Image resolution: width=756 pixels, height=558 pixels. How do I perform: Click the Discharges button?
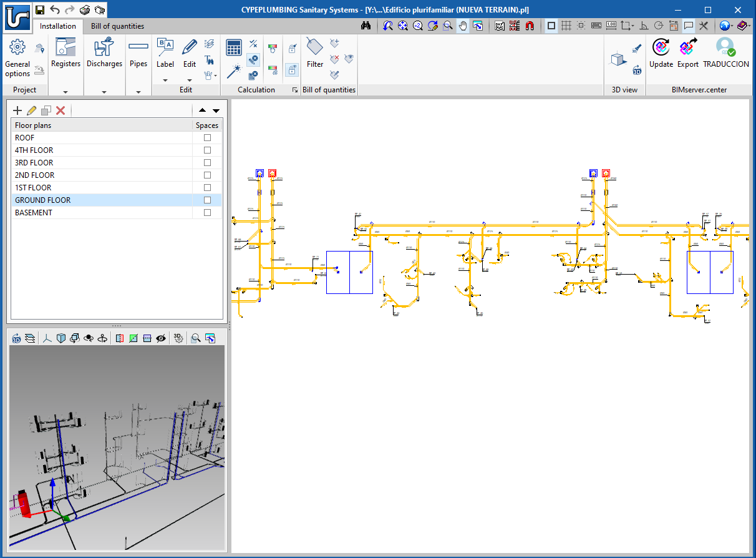(104, 53)
